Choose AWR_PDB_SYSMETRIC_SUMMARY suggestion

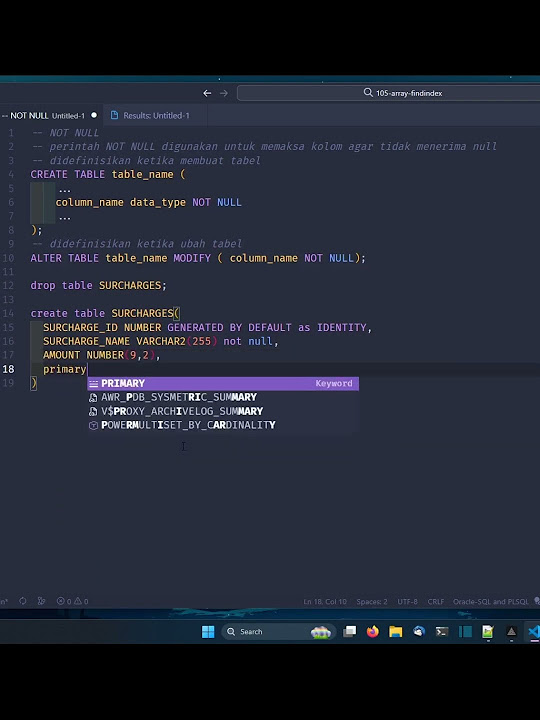pos(223,397)
